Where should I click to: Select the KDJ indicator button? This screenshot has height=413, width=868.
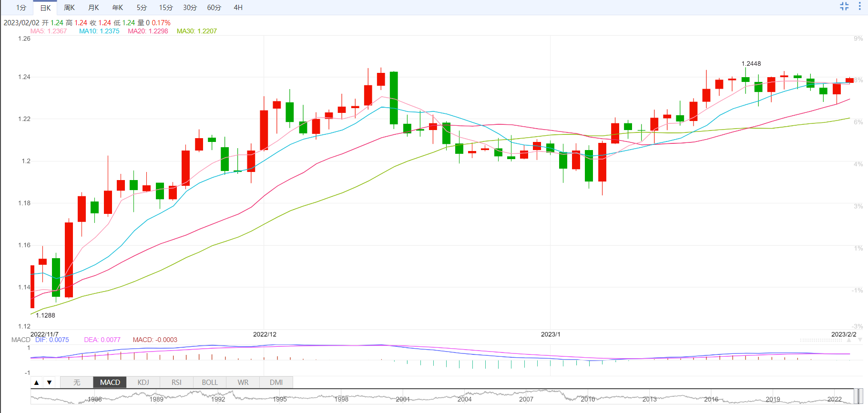[x=143, y=382]
